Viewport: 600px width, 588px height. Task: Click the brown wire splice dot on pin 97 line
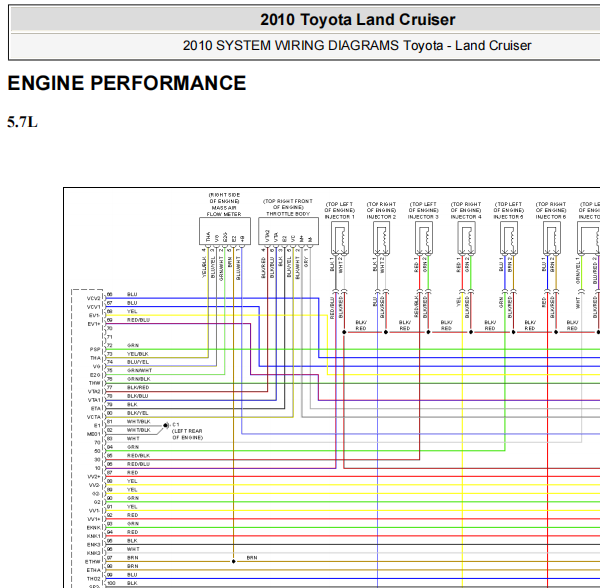[233, 561]
